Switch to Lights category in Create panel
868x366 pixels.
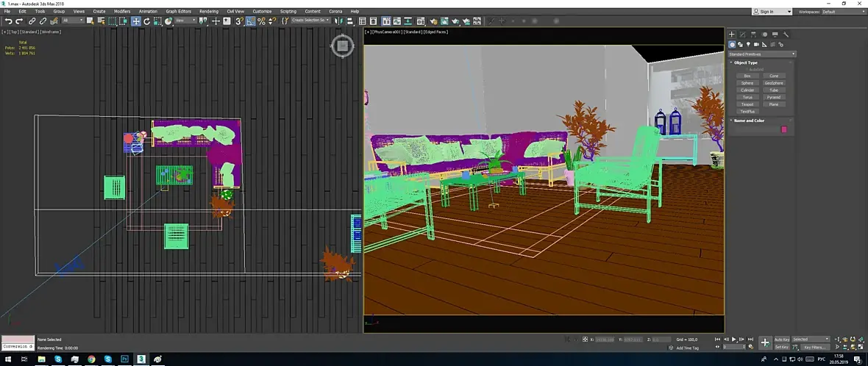tap(748, 45)
